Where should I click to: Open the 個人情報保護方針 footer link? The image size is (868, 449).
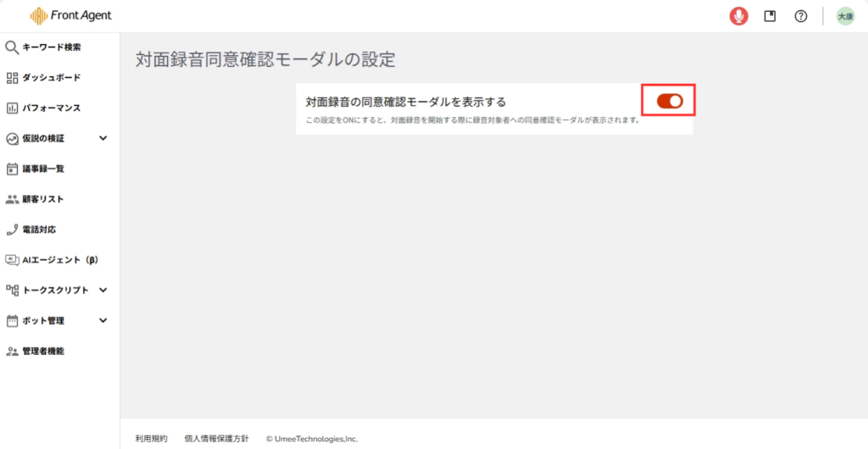point(216,439)
